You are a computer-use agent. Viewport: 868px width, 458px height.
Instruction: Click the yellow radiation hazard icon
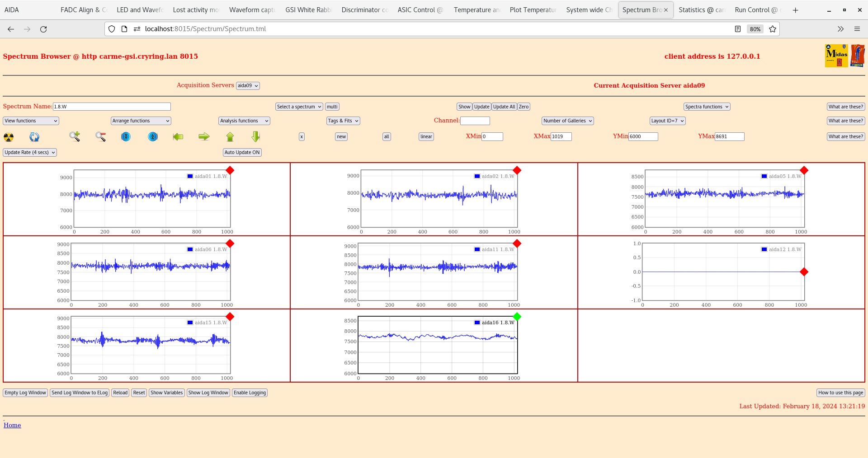pos(9,137)
